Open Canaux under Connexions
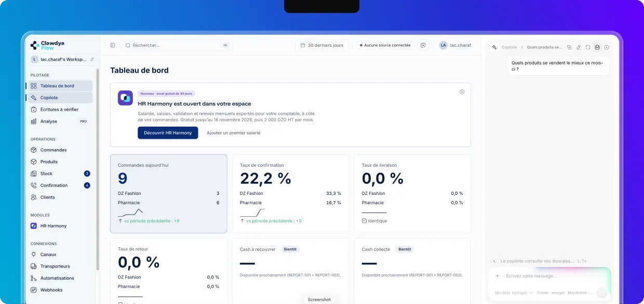Image resolution: width=644 pixels, height=304 pixels. pyautogui.click(x=60, y=255)
